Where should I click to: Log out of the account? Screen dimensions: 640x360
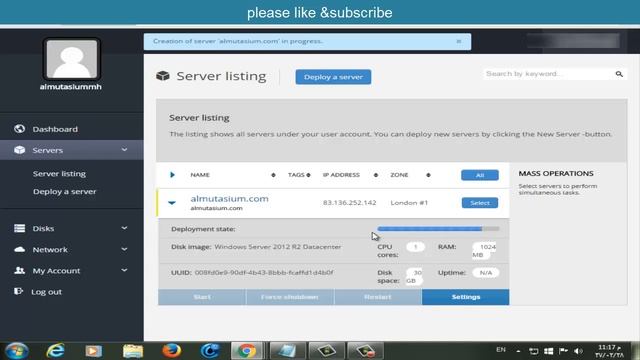(x=46, y=292)
